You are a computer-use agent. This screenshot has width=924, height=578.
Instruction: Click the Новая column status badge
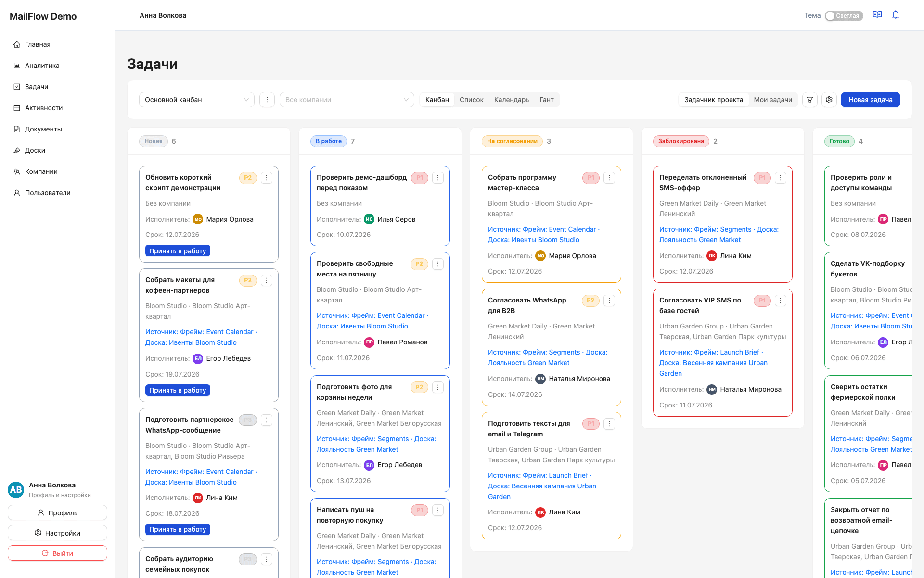[x=154, y=141]
